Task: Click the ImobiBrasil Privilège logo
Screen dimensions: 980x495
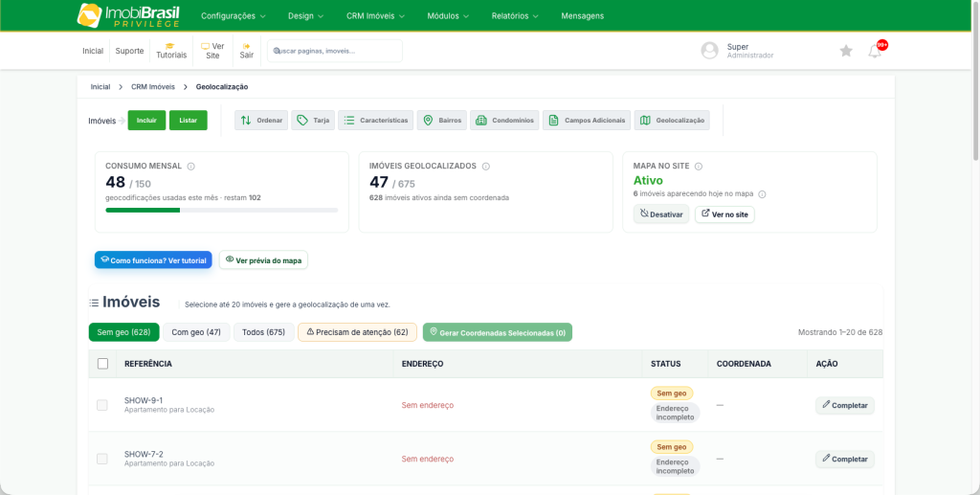Action: [x=128, y=15]
